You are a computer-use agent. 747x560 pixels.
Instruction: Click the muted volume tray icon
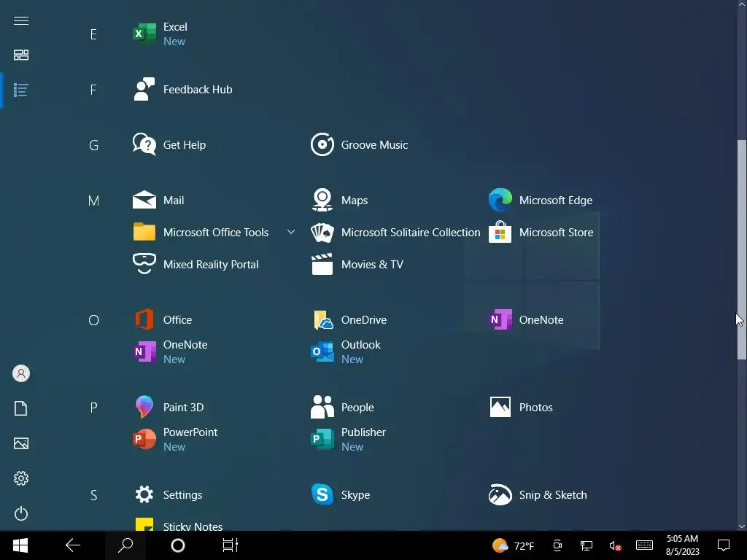point(615,545)
